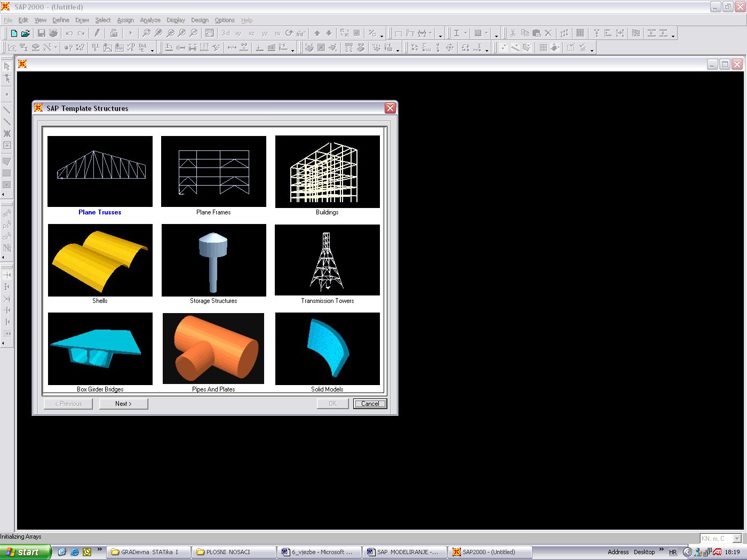Choose the Shells template
Viewport: 747px width, 560px height.
[100, 260]
